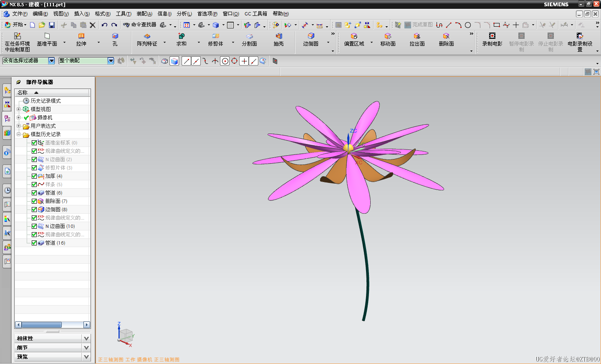Select the 移动面 move face tool
Viewport: 601px width, 364px height.
point(388,40)
